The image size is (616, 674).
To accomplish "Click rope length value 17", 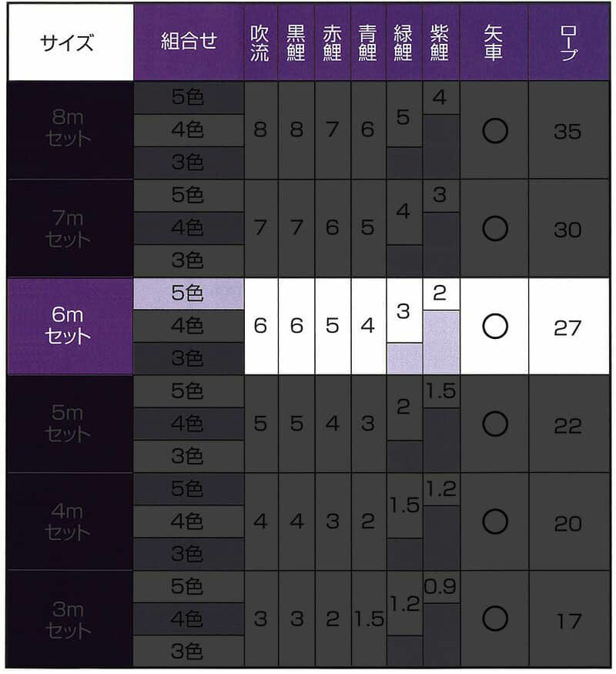I will (568, 619).
